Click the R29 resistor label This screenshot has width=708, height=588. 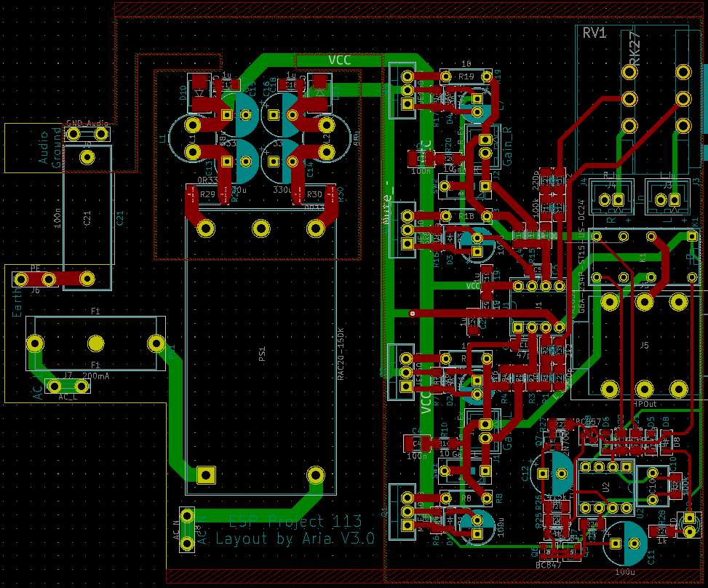207,194
